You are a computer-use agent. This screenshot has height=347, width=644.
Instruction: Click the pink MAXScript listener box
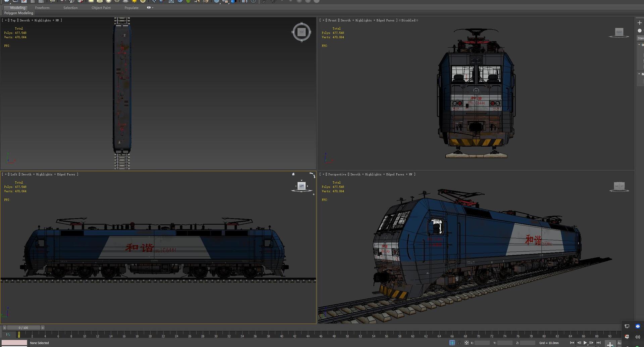point(14,343)
